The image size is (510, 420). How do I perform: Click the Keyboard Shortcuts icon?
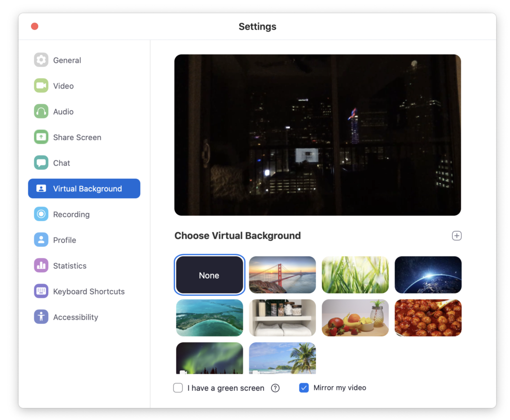coord(41,291)
